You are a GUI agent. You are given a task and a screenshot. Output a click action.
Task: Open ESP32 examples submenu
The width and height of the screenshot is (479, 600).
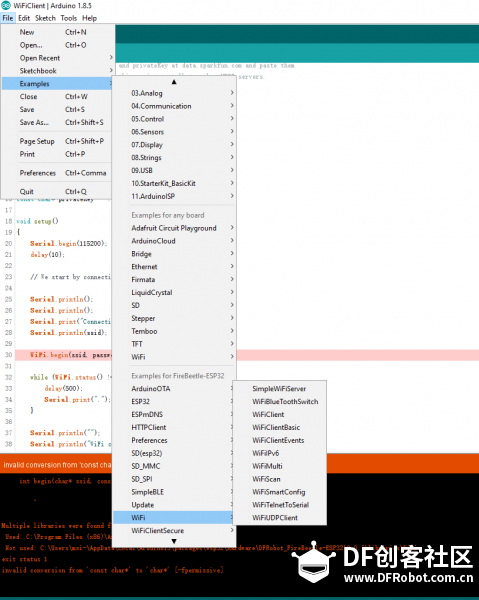tap(174, 402)
